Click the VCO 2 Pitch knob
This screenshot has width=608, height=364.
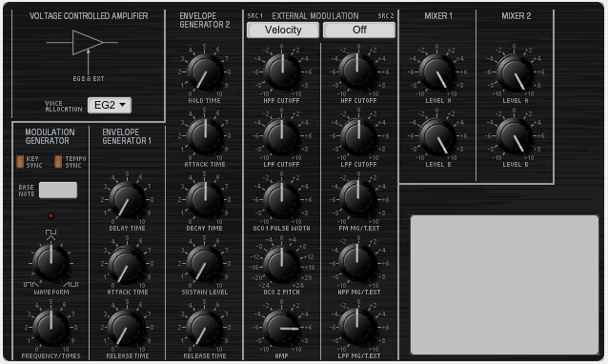(281, 264)
